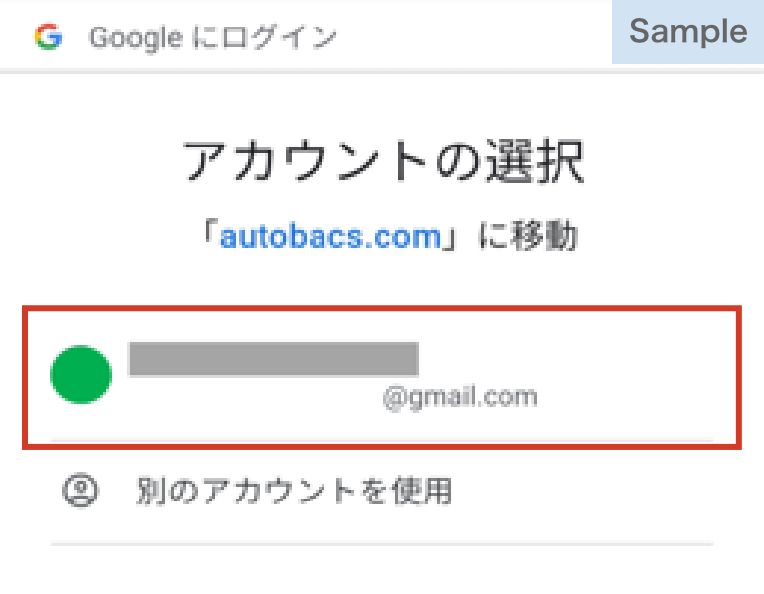Open the autobacs.com link
Image resolution: width=764 pixels, height=594 pixels.
click(x=331, y=237)
